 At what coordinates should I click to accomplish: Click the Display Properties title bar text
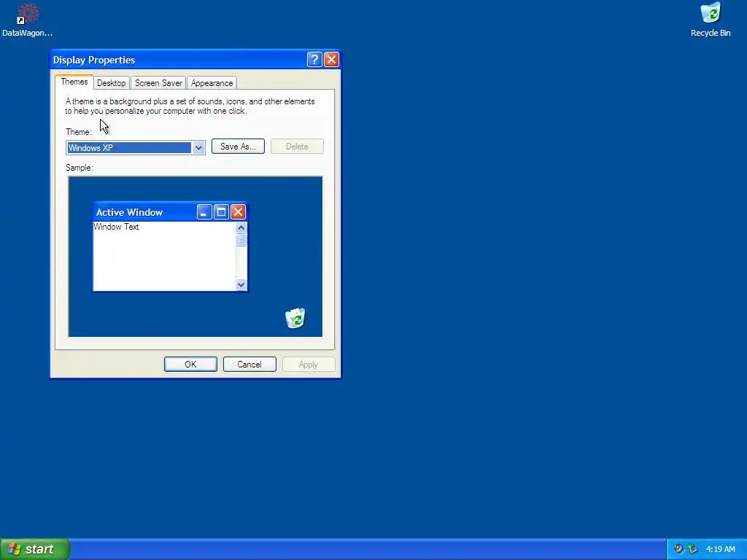[x=94, y=60]
